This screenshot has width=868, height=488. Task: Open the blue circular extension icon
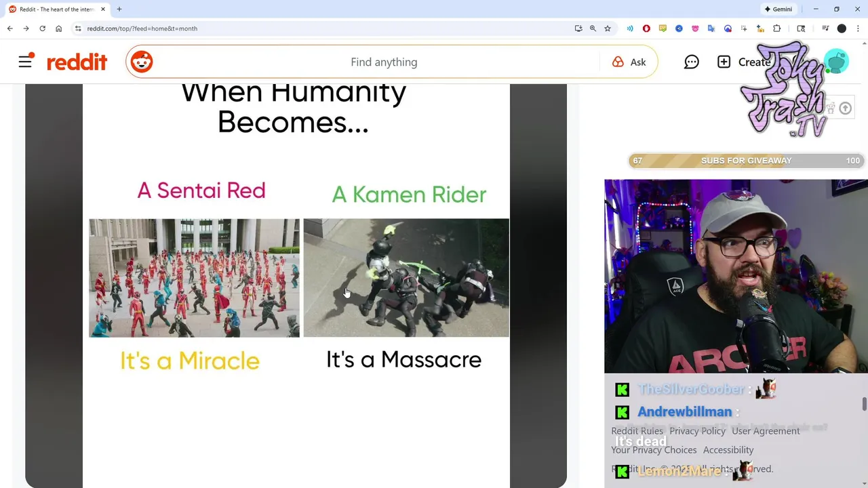679,28
